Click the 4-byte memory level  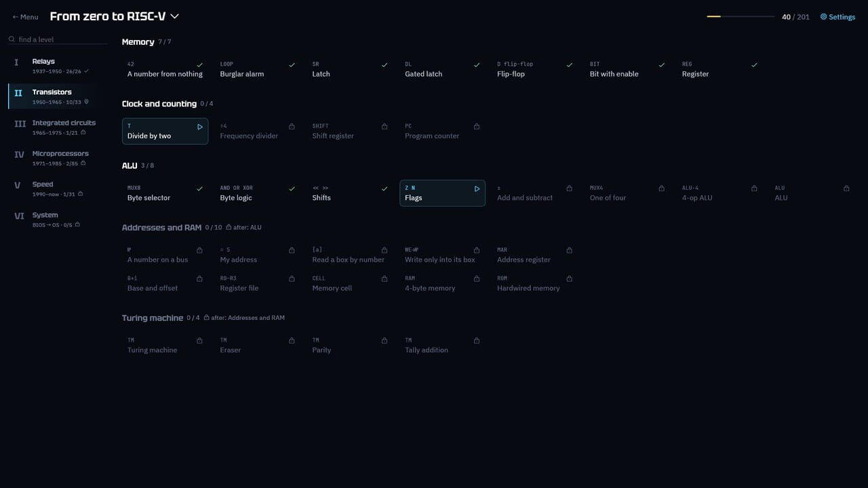click(442, 283)
